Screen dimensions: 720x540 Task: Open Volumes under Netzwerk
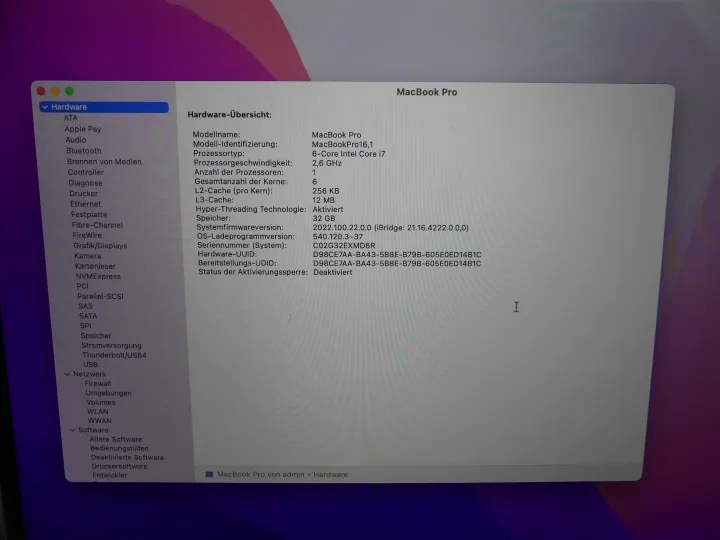point(101,402)
